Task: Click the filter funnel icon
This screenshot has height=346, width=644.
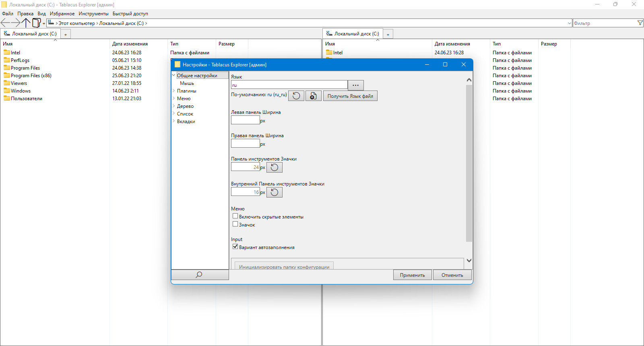Action: pyautogui.click(x=640, y=23)
